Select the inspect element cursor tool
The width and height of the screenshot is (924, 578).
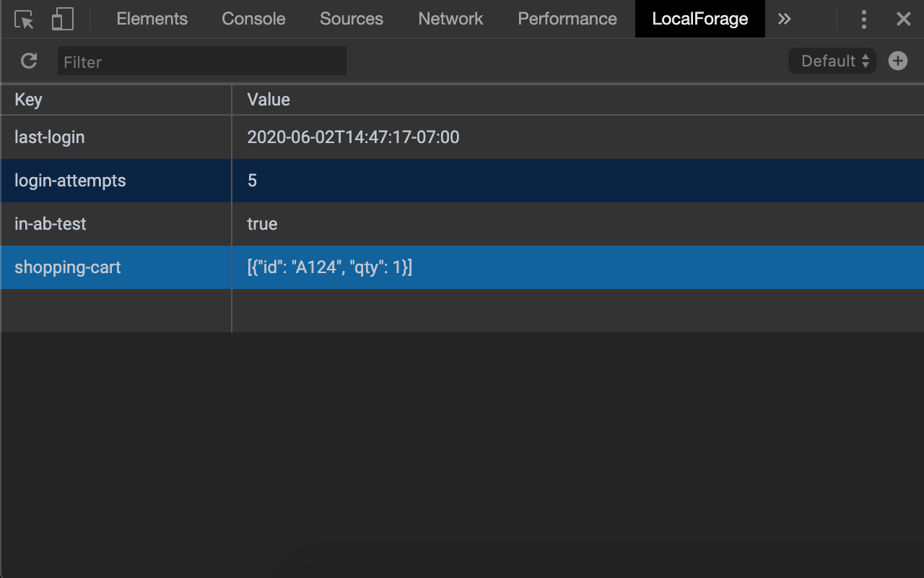24,19
